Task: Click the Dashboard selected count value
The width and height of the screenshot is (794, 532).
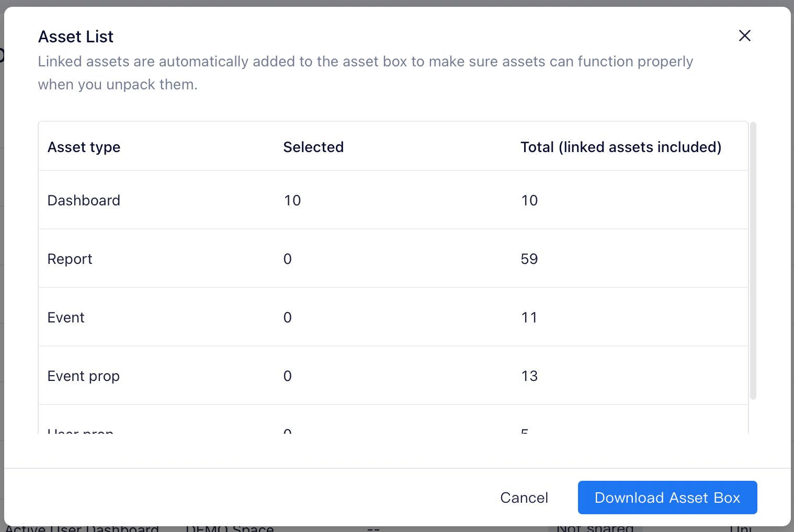Action: tap(292, 201)
